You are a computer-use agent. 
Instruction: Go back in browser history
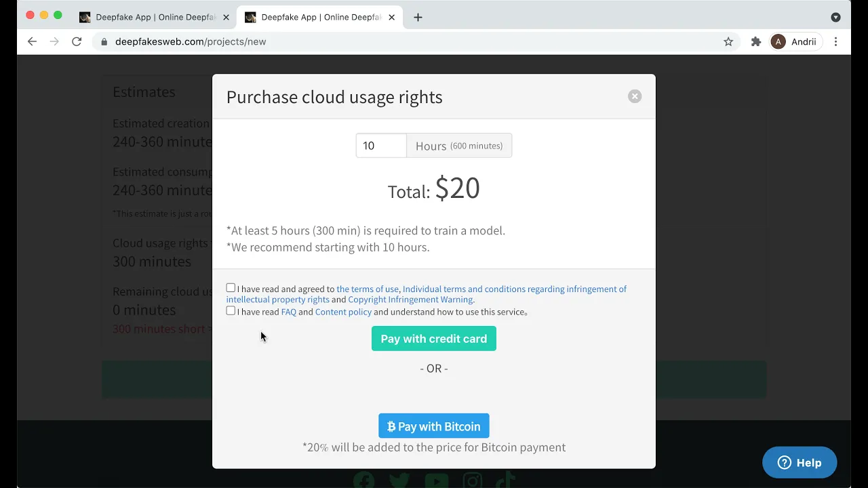tap(32, 41)
